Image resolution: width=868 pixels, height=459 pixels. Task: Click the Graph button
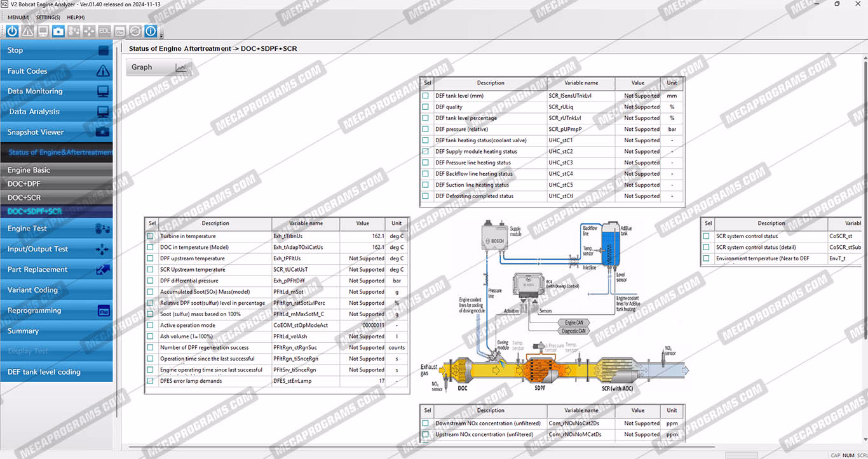click(159, 67)
